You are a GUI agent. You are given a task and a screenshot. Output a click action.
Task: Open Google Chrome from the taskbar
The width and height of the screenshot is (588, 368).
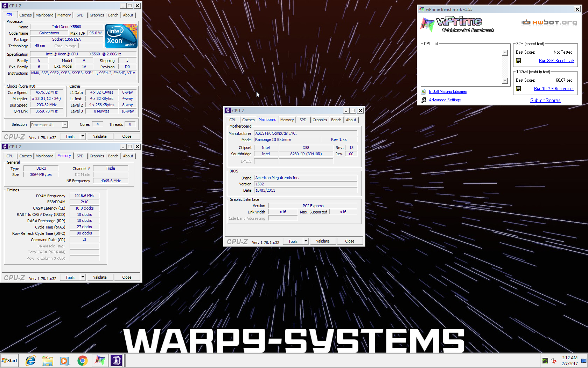tap(83, 360)
